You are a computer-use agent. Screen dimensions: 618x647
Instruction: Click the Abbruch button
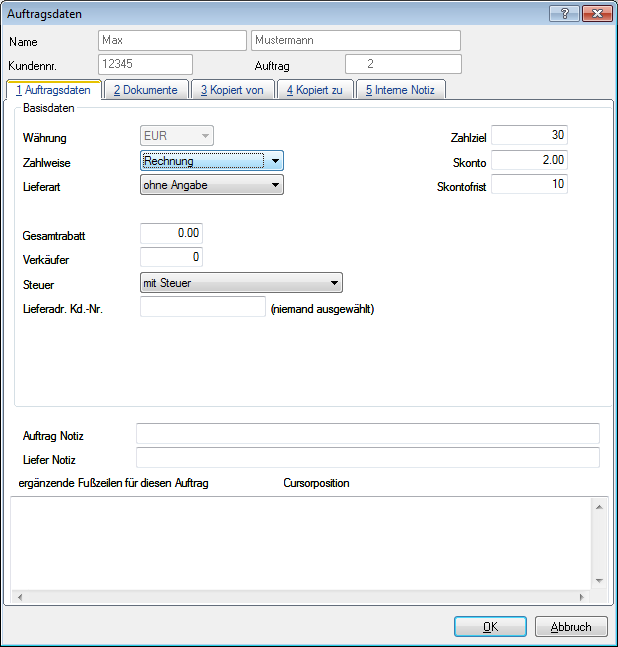tap(571, 627)
